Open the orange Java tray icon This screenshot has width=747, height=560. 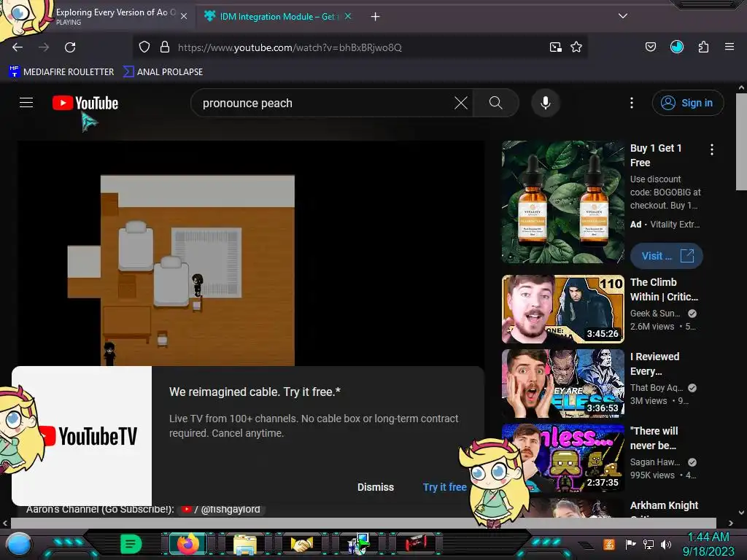pos(609,544)
